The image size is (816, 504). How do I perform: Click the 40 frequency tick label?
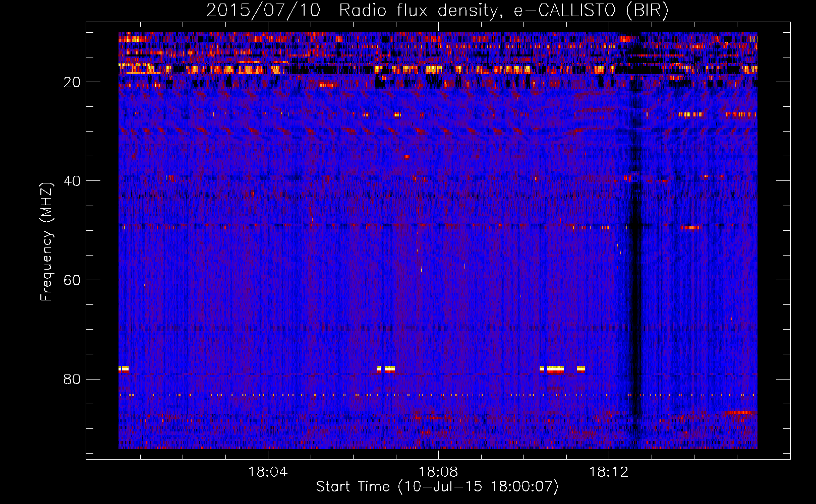pyautogui.click(x=72, y=181)
